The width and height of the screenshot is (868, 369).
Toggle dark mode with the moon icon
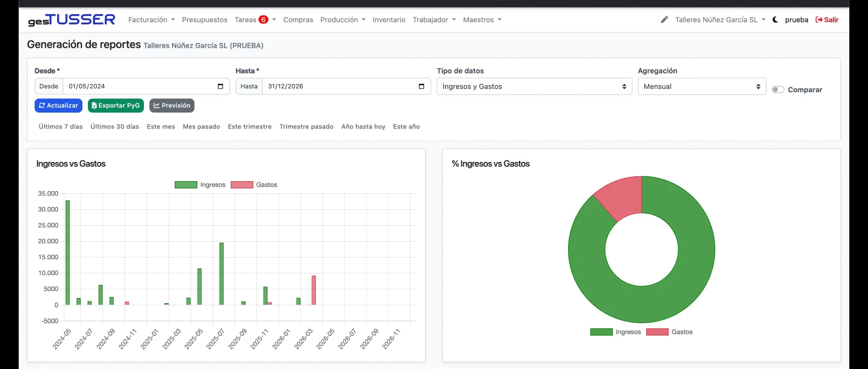click(775, 20)
